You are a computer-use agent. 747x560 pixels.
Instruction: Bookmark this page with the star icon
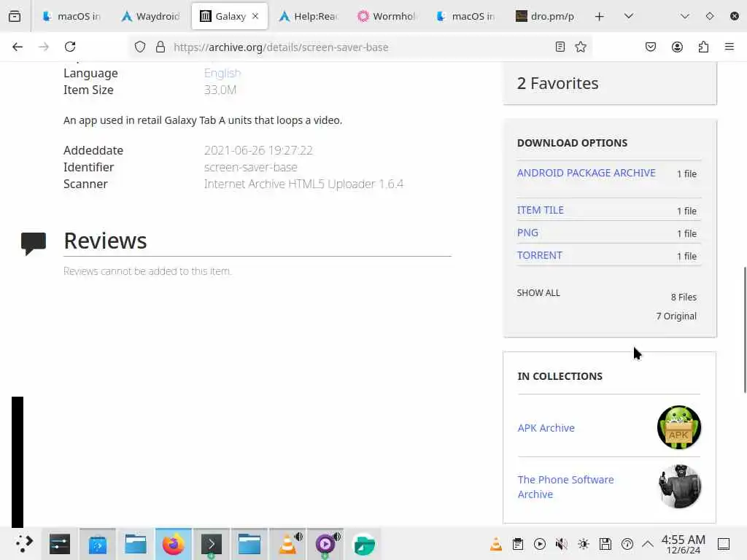coord(580,47)
